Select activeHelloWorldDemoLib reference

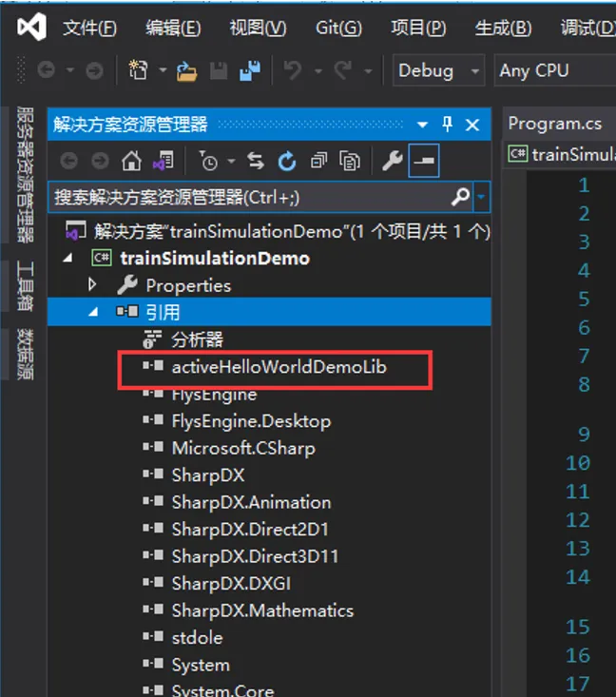click(279, 367)
